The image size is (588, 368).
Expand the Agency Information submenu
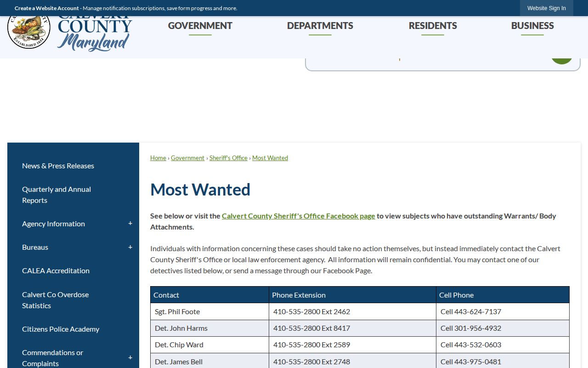(x=130, y=224)
